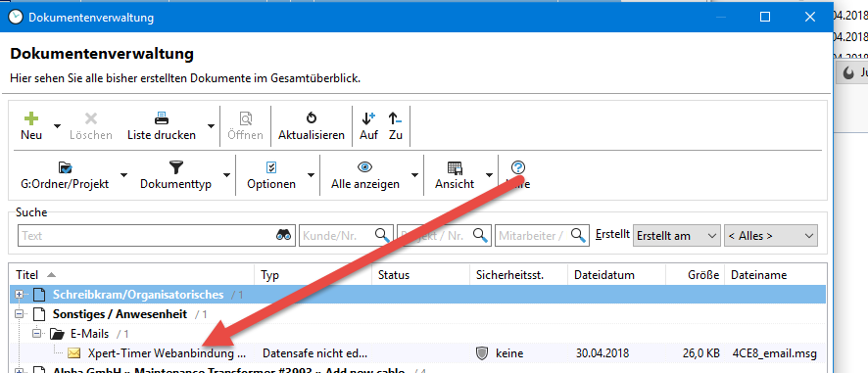Click the Neu green plus icon
The image size is (868, 373).
pos(31,117)
